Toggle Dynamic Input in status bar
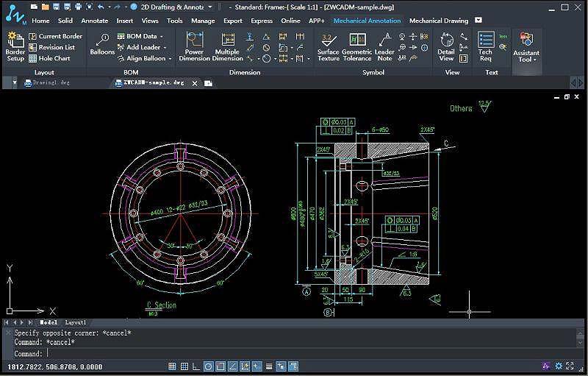Image resolution: width=588 pixels, height=376 pixels. 257,366
